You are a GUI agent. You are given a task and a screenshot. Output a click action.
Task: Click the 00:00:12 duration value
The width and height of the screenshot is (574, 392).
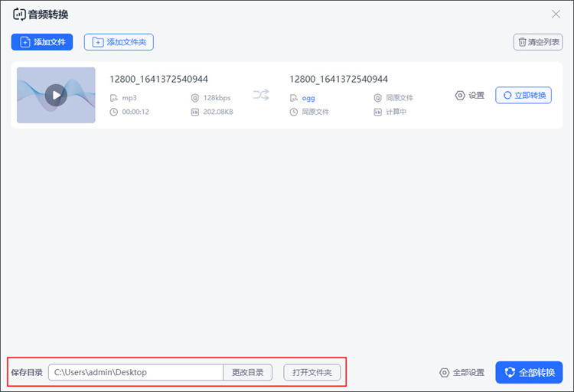[x=135, y=112]
